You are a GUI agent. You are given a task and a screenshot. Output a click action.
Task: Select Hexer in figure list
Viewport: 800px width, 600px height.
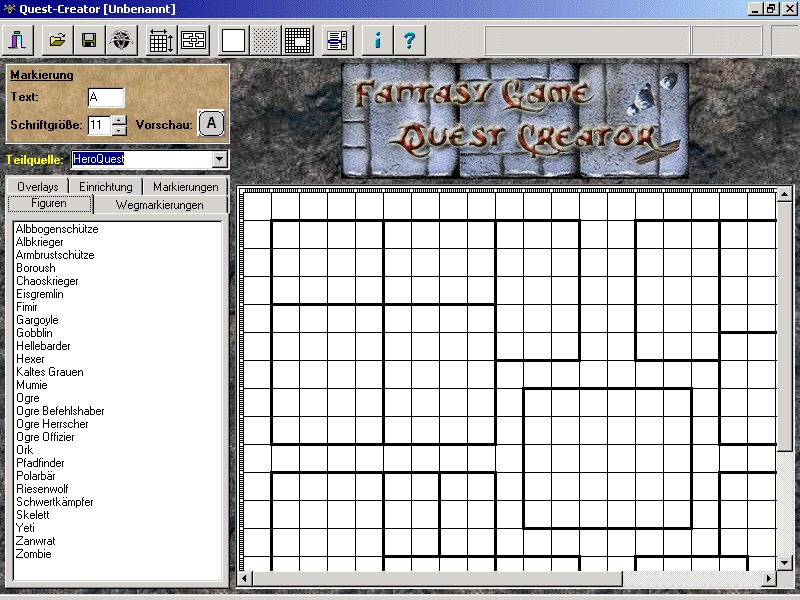click(30, 359)
